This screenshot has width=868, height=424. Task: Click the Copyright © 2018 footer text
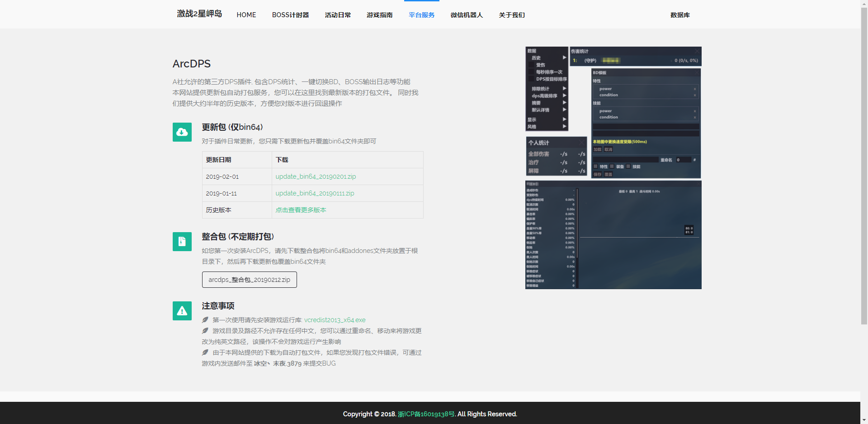coord(369,414)
